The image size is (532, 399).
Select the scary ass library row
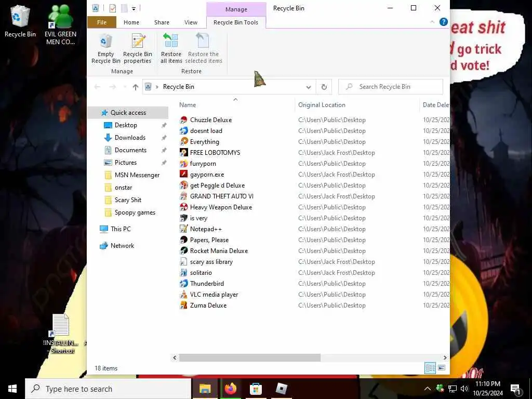coord(314,262)
